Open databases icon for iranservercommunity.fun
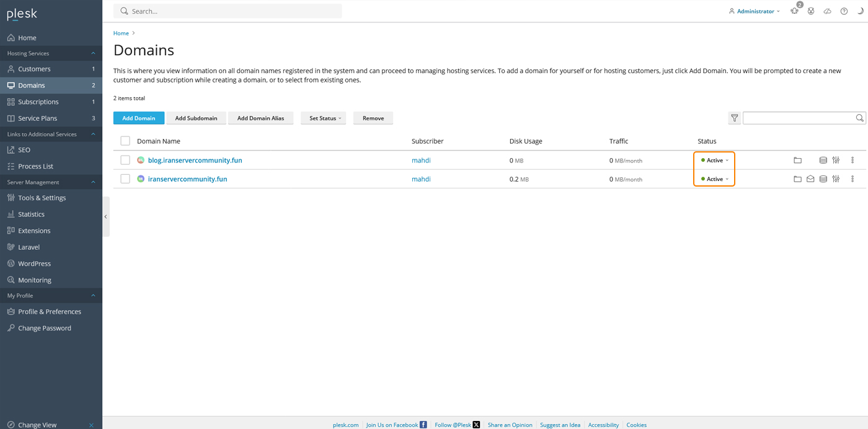Screen dimensions: 868x429 click(x=823, y=179)
